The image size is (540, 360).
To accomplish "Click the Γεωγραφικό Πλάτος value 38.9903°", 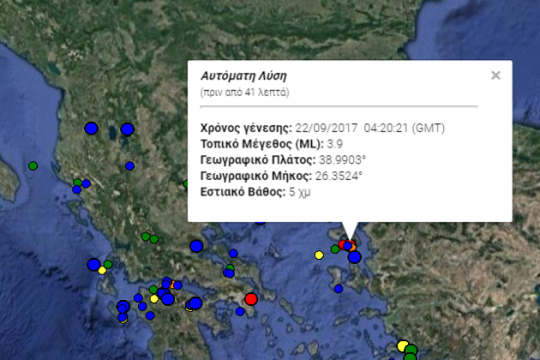I will point(342,160).
